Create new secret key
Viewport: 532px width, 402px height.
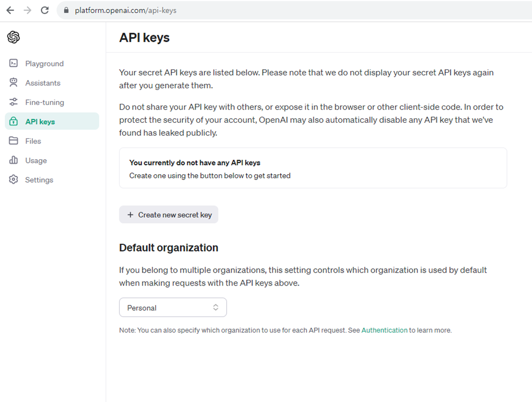coord(169,215)
